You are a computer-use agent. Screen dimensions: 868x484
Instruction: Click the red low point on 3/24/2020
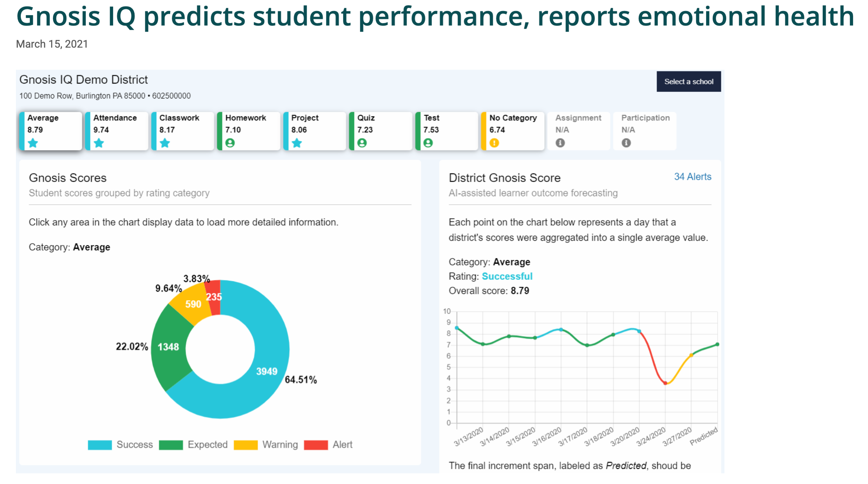(665, 383)
